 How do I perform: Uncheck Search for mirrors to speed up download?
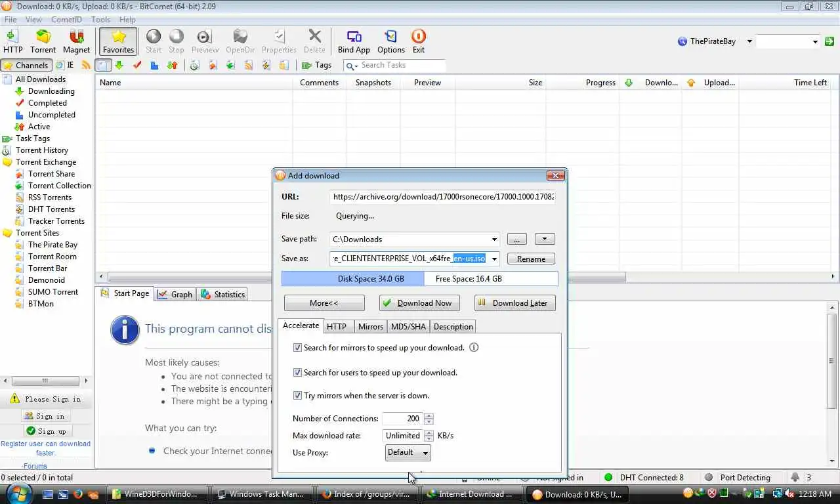(x=297, y=348)
